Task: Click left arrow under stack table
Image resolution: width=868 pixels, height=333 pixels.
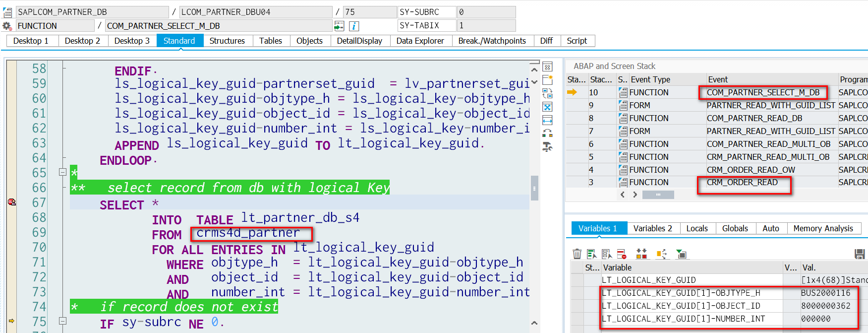Action: (623, 195)
